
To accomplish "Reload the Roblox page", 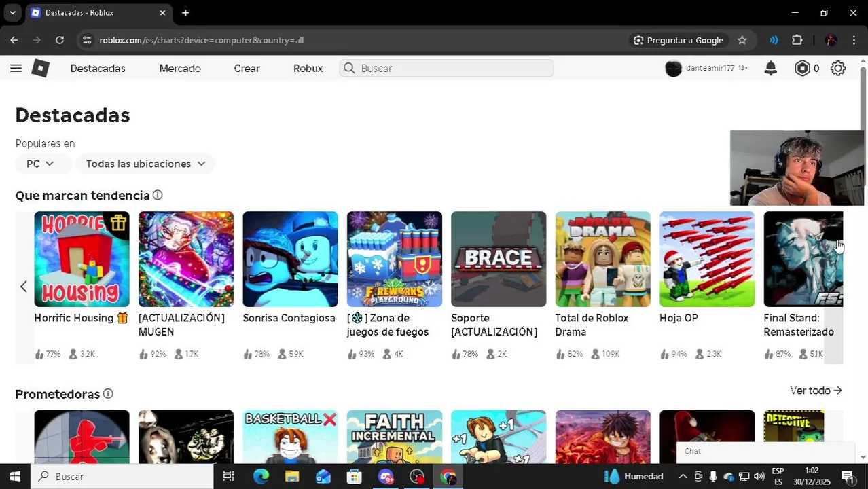I will click(x=60, y=40).
